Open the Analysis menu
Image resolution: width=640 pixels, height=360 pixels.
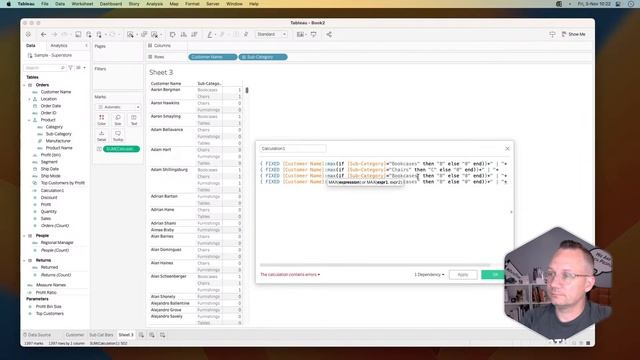pos(154,4)
